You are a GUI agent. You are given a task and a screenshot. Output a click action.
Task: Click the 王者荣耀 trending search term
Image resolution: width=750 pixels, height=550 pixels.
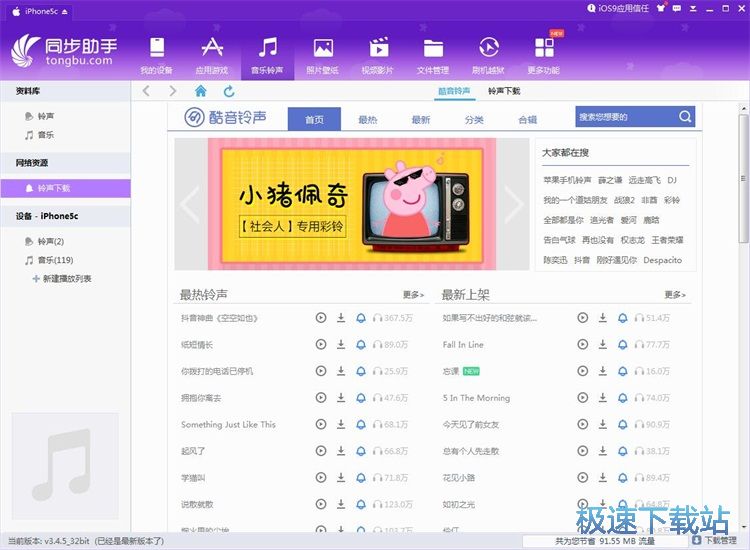[667, 240]
